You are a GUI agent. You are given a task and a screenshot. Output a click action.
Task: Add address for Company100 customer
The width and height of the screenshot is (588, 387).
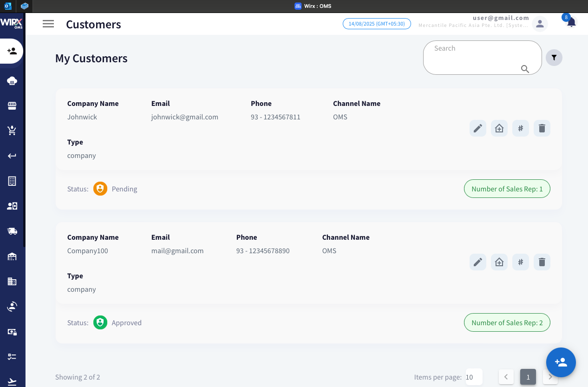tap(499, 262)
